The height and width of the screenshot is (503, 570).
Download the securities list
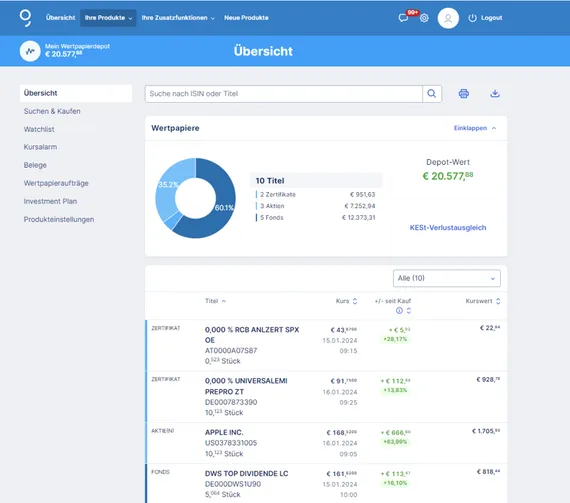point(495,94)
